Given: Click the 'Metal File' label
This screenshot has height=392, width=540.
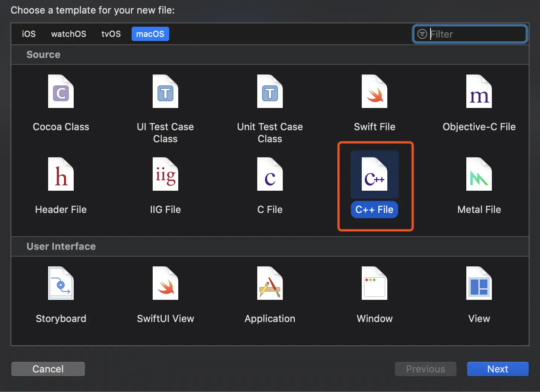Looking at the screenshot, I should pyautogui.click(x=479, y=210).
